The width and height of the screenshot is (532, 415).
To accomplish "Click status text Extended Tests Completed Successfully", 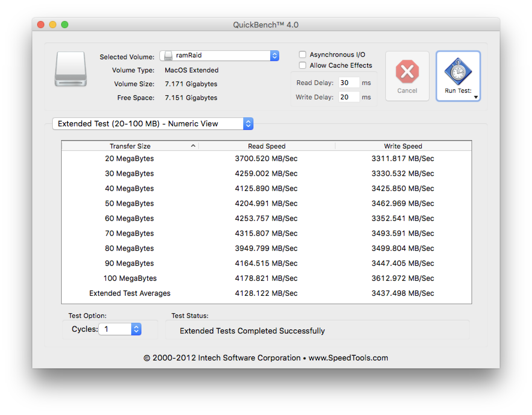I will click(252, 331).
